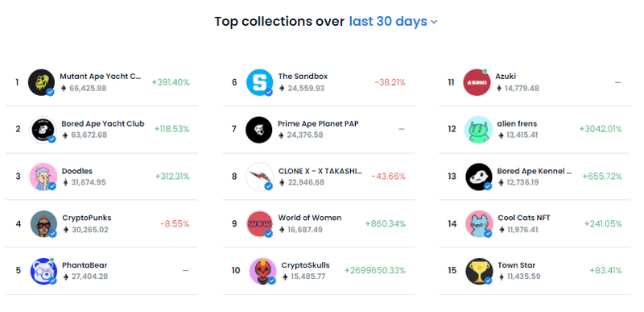
Task: Click the Mutant Ape Yacht Club avatar icon
Action: [42, 82]
